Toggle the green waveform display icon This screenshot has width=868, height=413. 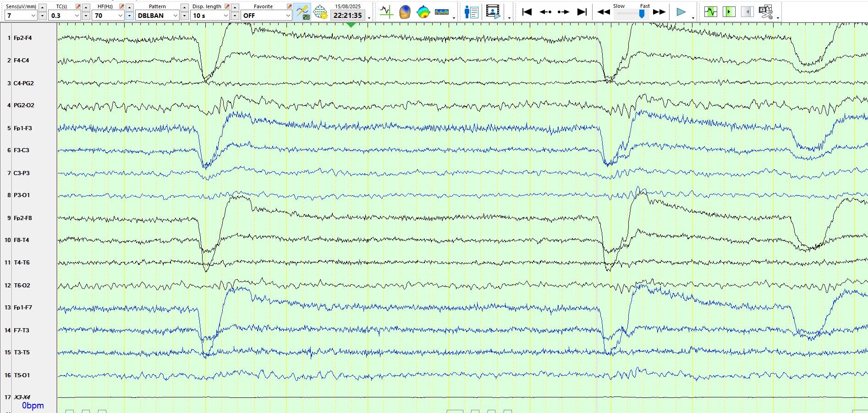pyautogui.click(x=711, y=12)
